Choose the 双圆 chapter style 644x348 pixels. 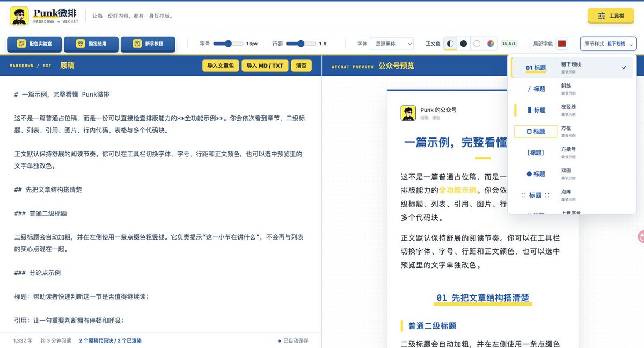click(x=572, y=173)
